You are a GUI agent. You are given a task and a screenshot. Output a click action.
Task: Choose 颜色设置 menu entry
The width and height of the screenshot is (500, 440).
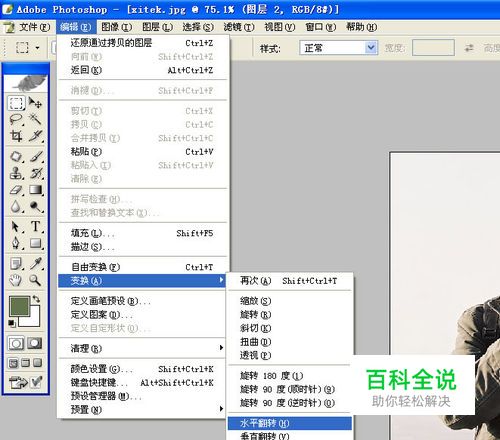pyautogui.click(x=142, y=369)
